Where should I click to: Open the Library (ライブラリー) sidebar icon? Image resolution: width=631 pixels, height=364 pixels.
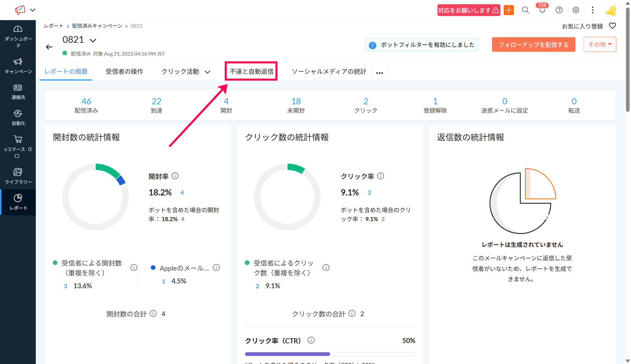(x=18, y=172)
